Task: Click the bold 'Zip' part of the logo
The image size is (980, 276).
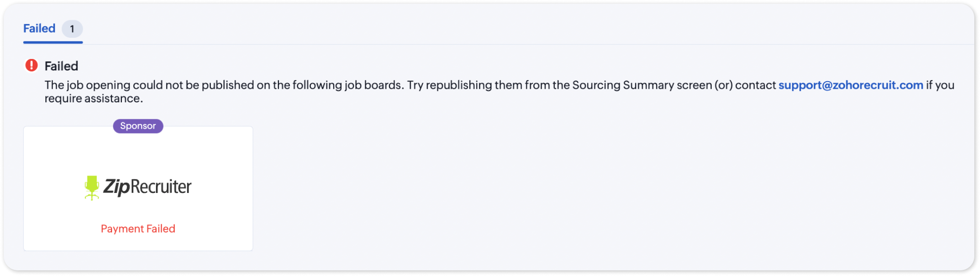Action: 116,187
